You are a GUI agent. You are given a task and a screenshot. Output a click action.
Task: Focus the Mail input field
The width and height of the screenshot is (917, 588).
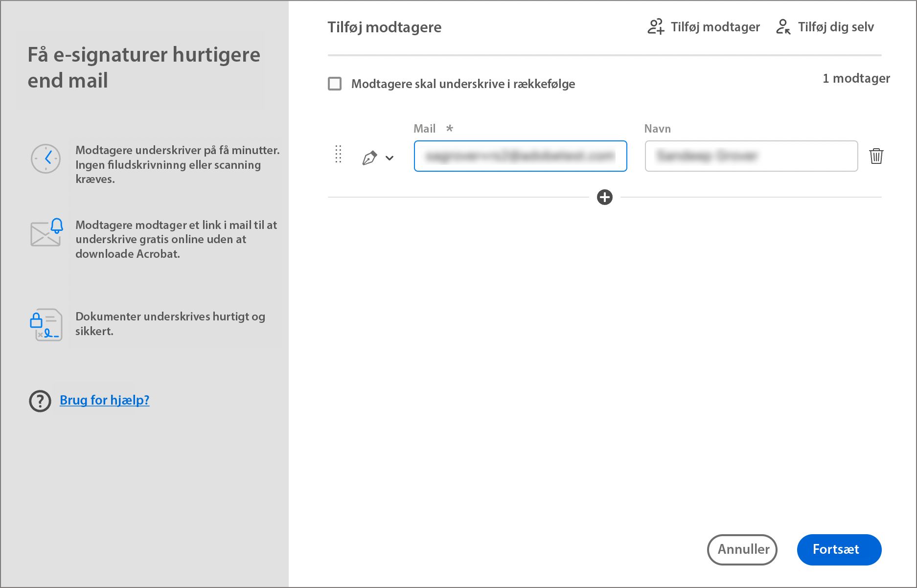tap(520, 156)
